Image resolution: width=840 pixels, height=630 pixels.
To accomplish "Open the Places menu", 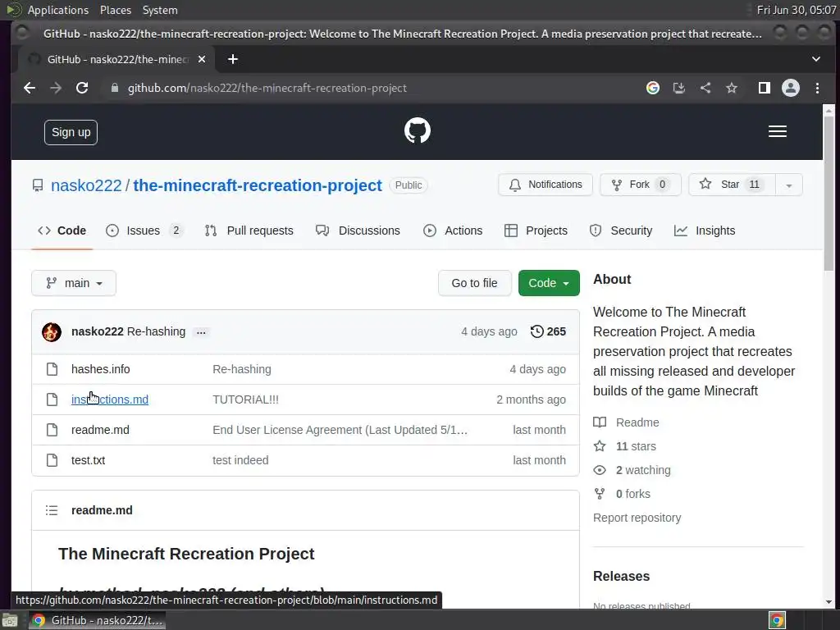I will [115, 10].
